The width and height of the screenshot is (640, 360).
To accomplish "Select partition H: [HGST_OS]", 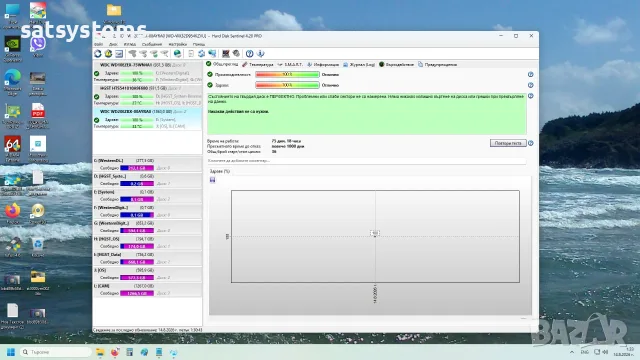I will point(147,242).
